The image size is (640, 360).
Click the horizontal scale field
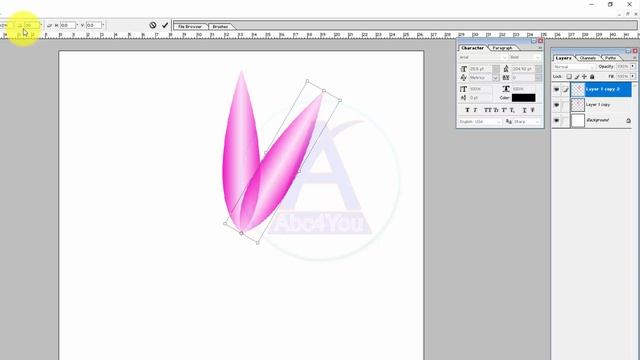524,89
